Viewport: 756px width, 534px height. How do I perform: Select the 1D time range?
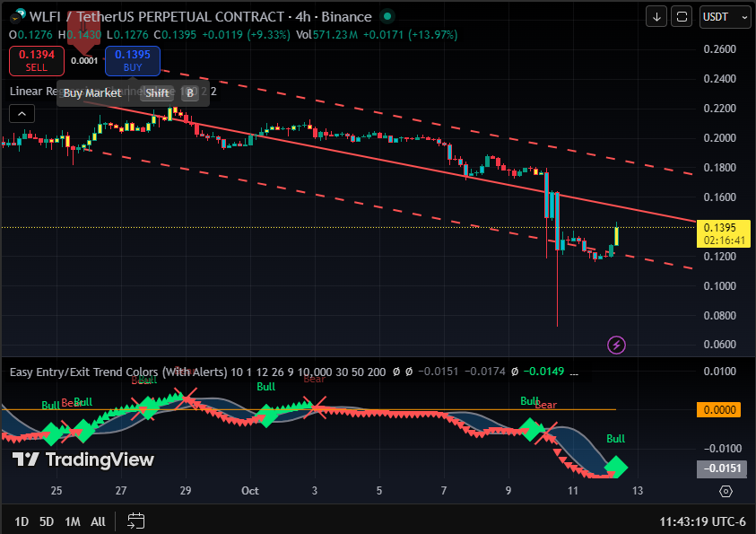[x=22, y=521]
